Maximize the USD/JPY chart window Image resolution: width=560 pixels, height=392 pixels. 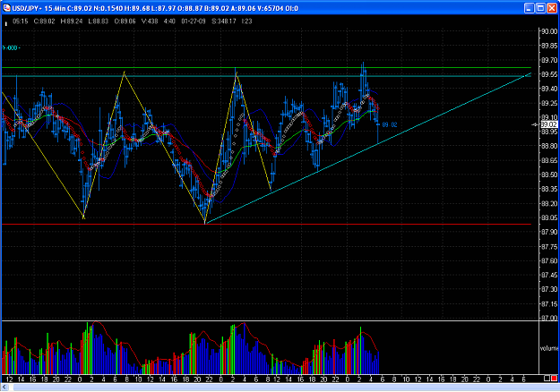[540, 8]
